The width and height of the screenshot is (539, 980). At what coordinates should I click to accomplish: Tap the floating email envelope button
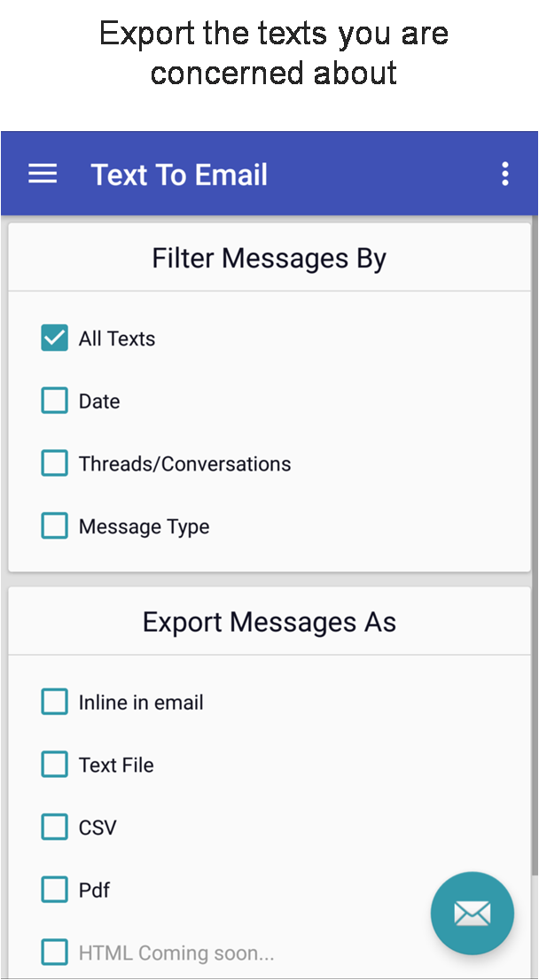pos(472,913)
